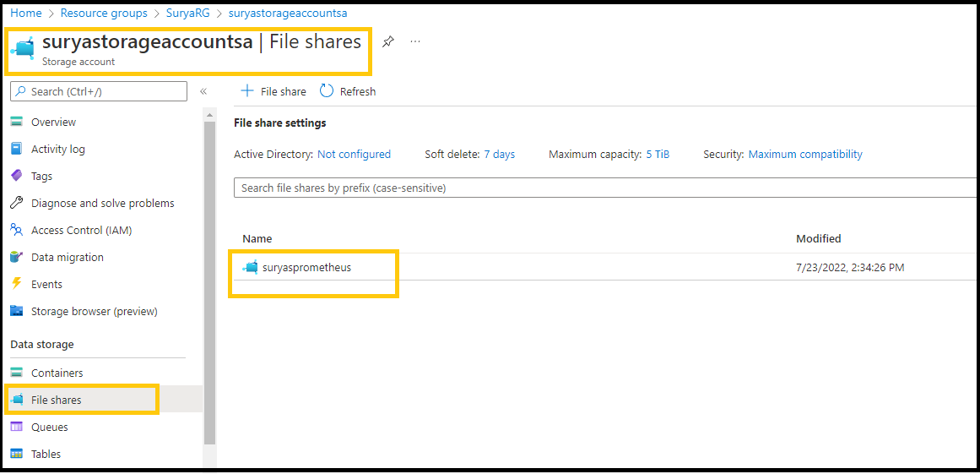980x474 pixels.
Task: Click the plus icon for new File share
Action: (x=247, y=91)
